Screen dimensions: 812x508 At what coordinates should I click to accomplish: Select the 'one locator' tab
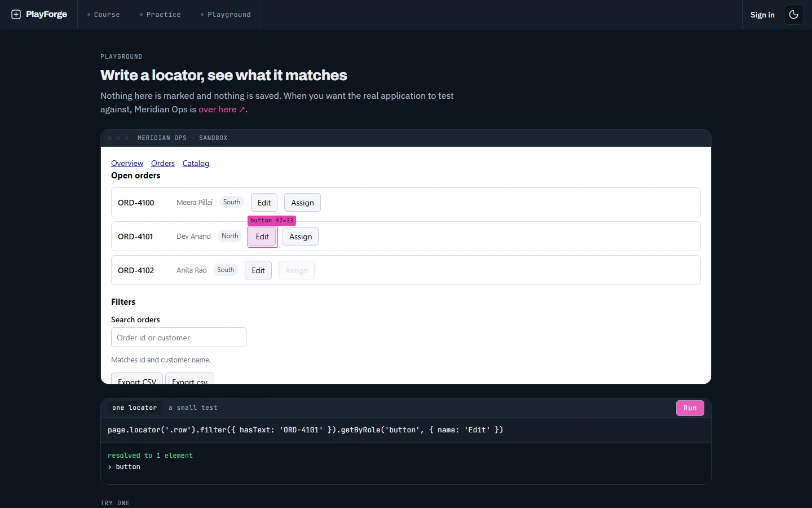click(x=135, y=408)
